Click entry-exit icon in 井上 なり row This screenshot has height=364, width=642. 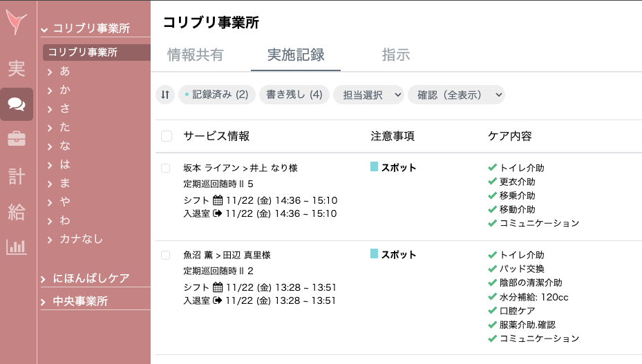pos(218,213)
